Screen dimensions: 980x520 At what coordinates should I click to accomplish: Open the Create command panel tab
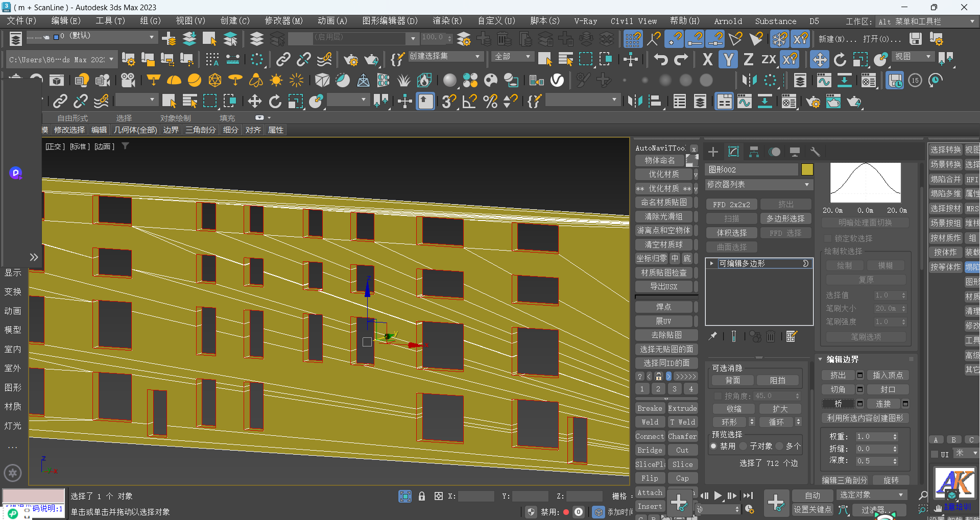pos(713,152)
